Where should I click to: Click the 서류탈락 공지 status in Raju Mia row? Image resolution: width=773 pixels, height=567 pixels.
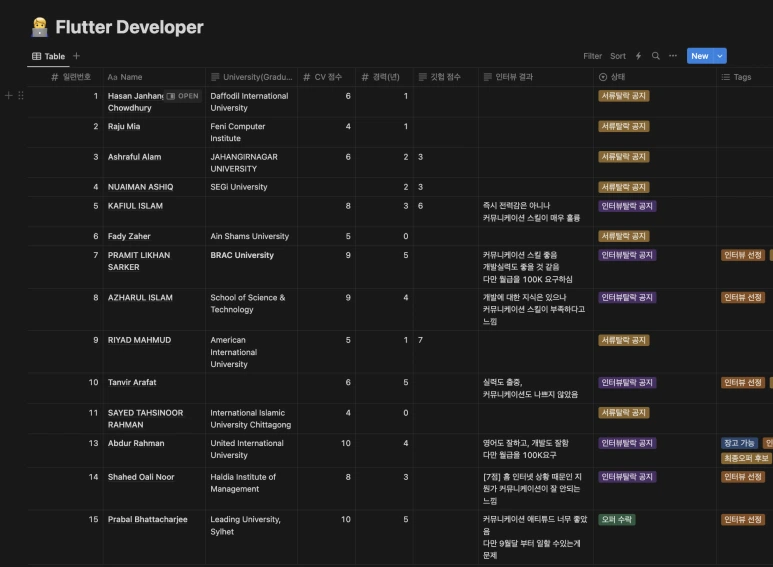(624, 126)
